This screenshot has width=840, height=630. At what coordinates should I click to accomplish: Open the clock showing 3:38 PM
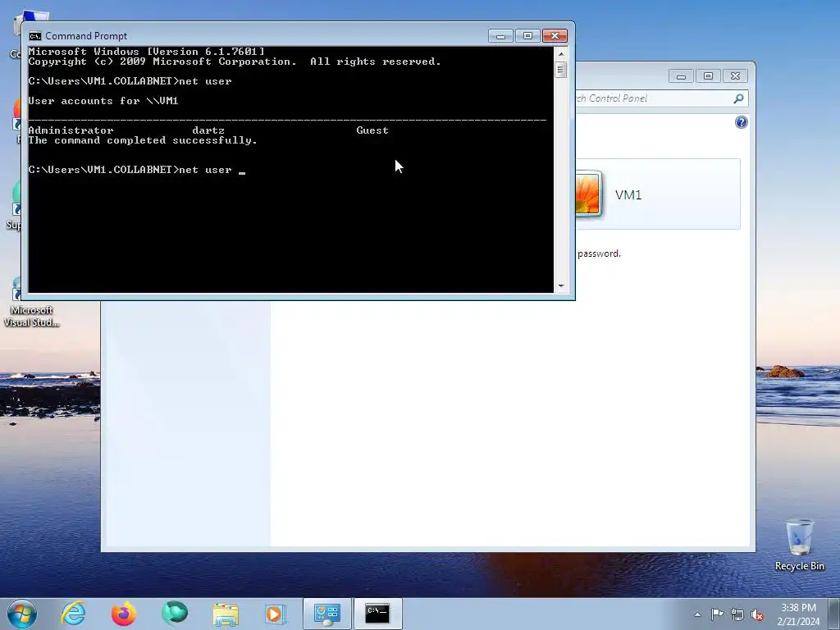(798, 608)
